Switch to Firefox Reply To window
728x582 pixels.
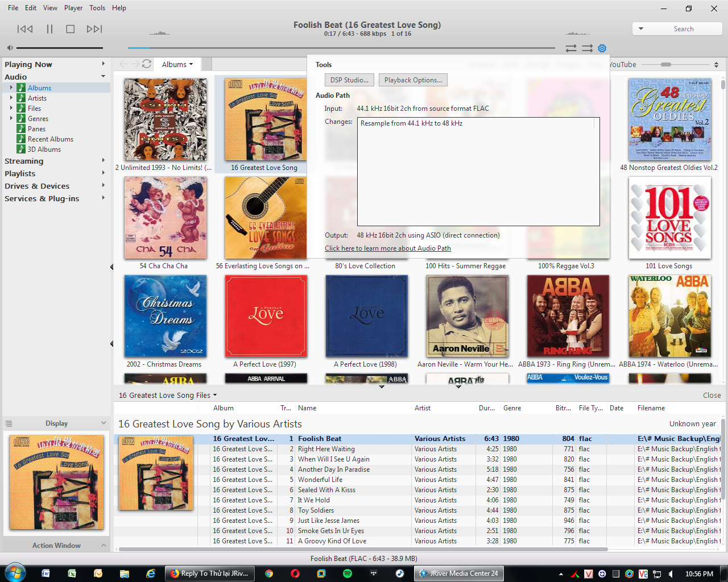click(x=209, y=573)
